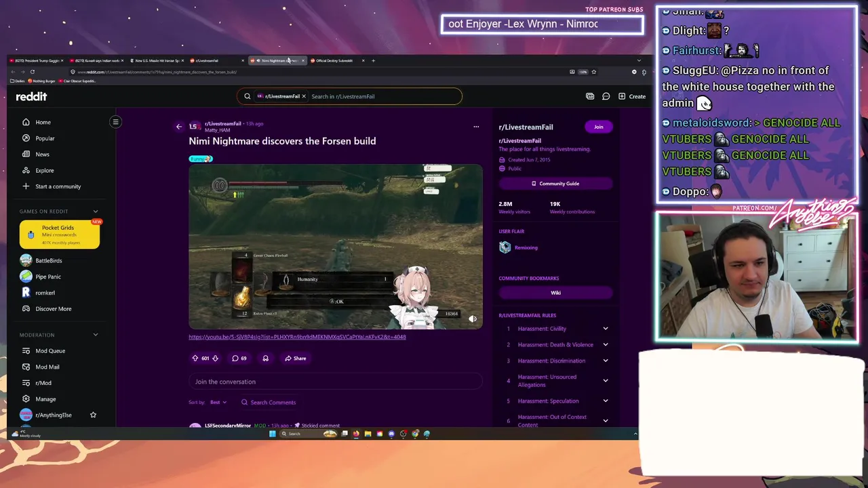Downvote the Nimi Nightmare post
Image resolution: width=868 pixels, height=488 pixels.
[215, 358]
